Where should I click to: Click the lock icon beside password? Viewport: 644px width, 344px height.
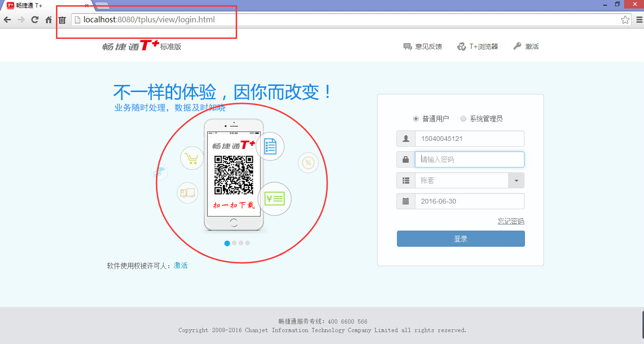click(406, 159)
